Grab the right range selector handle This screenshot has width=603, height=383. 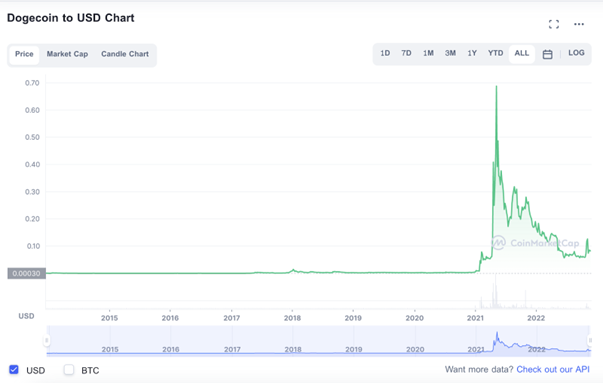click(590, 340)
